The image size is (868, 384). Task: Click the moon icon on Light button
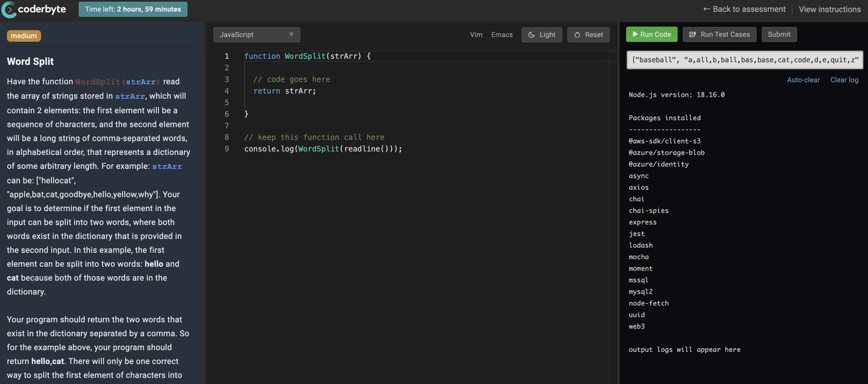[531, 35]
